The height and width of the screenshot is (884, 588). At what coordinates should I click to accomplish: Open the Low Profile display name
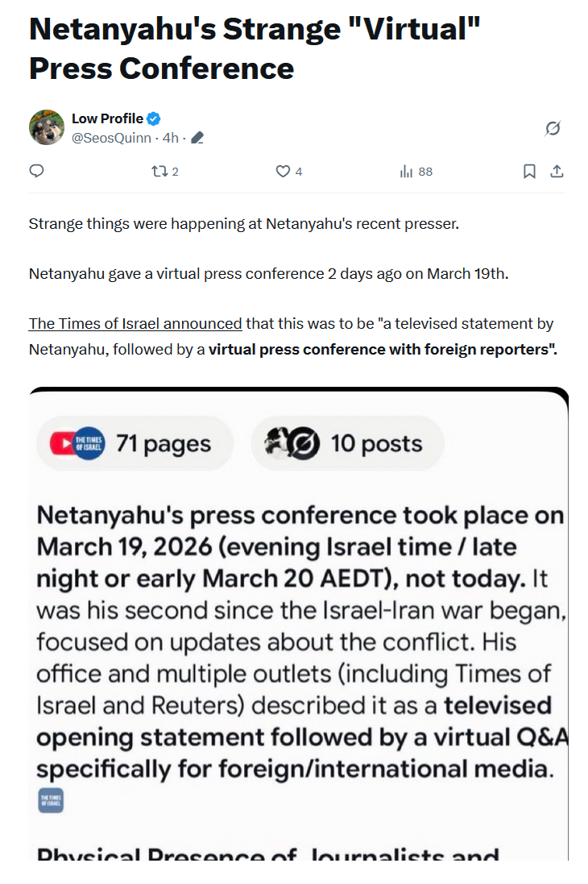click(107, 118)
